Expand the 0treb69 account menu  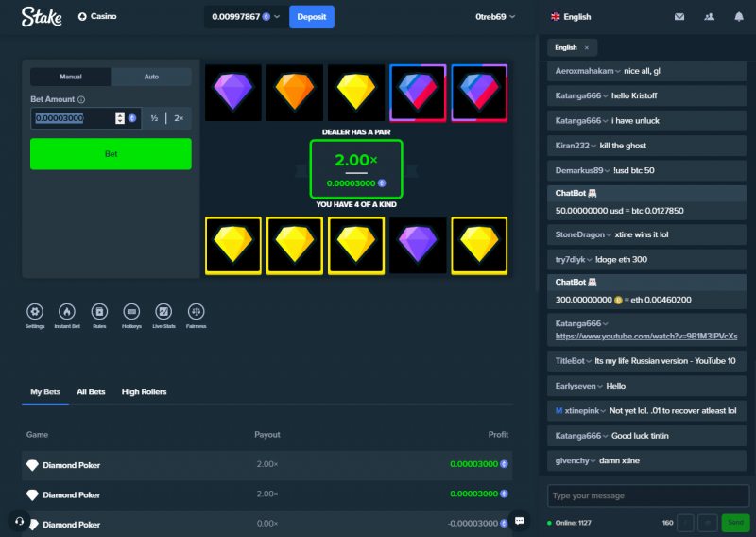click(495, 17)
